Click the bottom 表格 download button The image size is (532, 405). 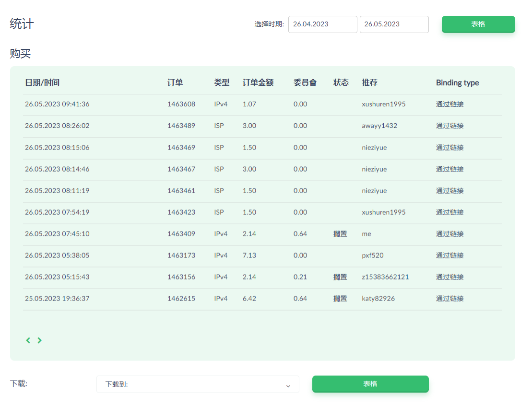click(370, 384)
